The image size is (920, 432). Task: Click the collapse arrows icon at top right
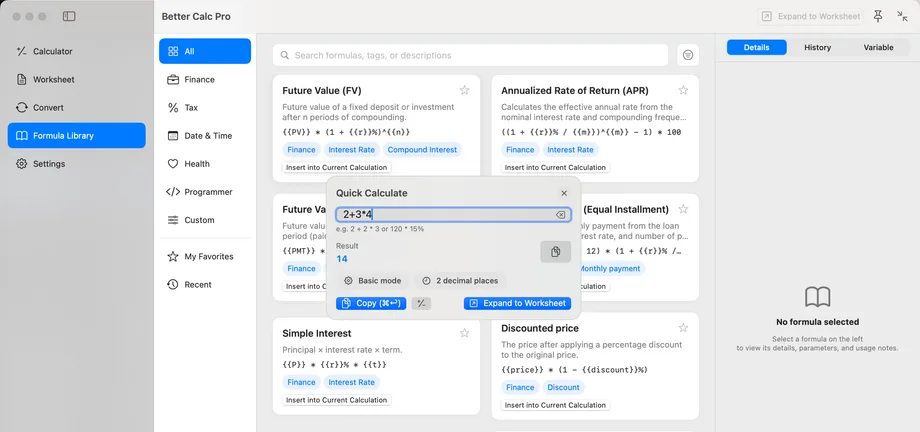[x=902, y=16]
